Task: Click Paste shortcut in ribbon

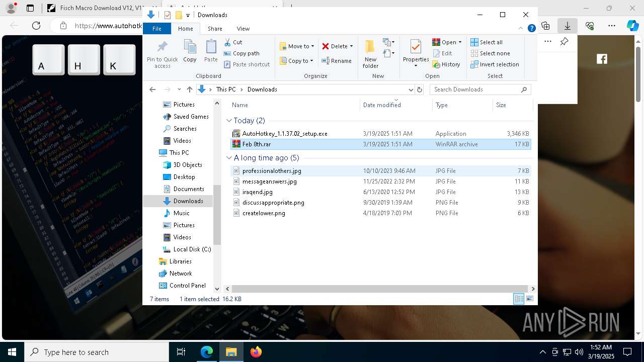Action: pyautogui.click(x=247, y=64)
